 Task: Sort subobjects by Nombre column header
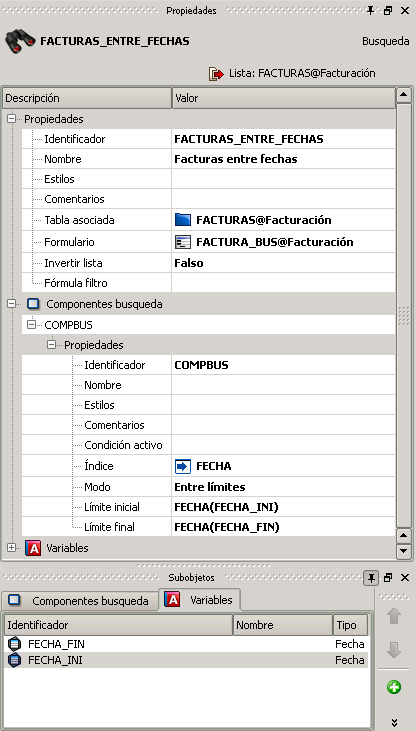[x=283, y=625]
